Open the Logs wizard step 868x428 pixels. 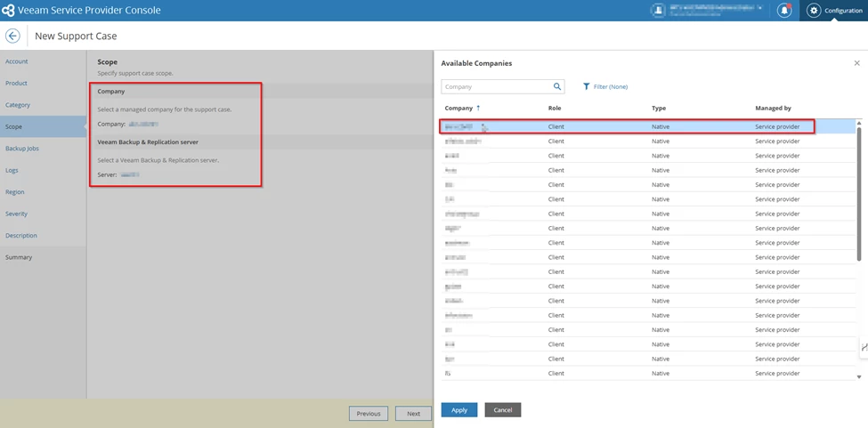[x=12, y=170]
